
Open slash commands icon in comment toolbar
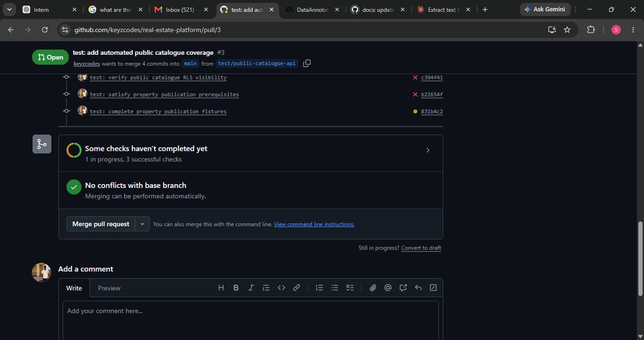[x=433, y=288]
